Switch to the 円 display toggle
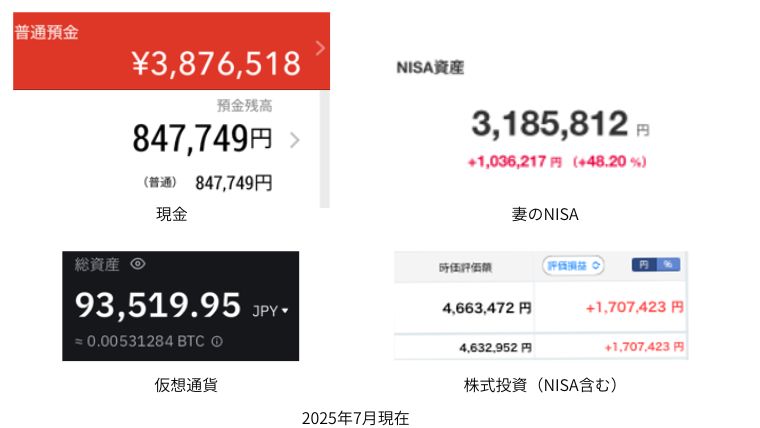The height and width of the screenshot is (428, 760). 644,265
